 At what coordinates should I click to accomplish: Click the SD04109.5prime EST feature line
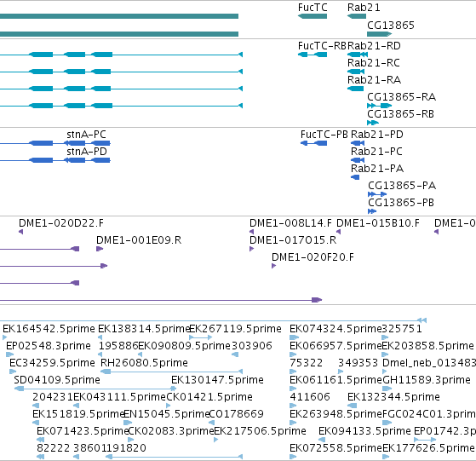(x=95, y=389)
